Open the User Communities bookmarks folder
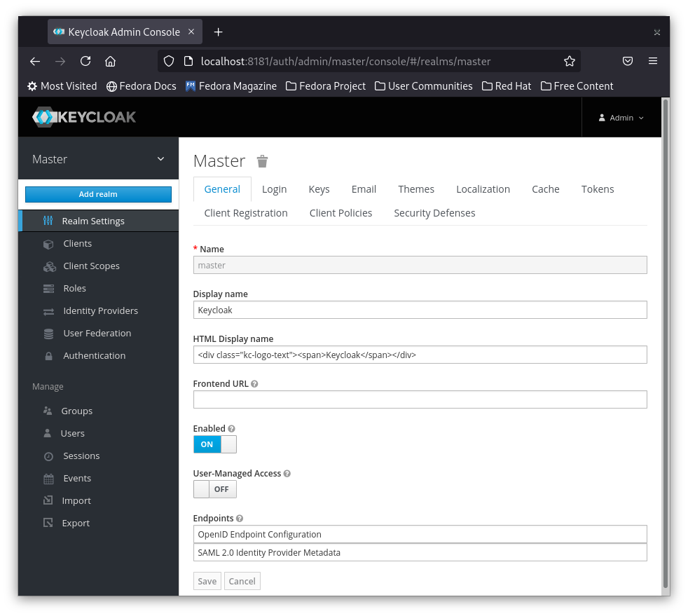688x616 pixels. coord(423,86)
